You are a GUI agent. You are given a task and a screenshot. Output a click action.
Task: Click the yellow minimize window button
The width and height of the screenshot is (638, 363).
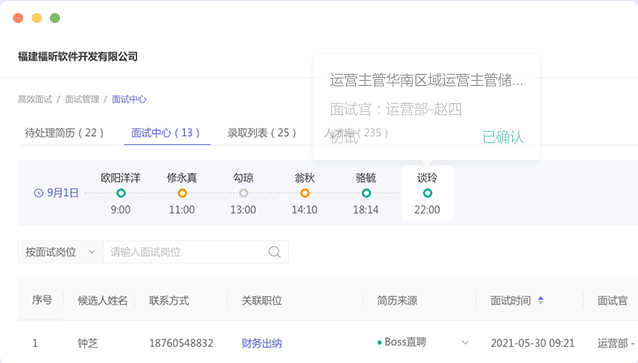click(37, 18)
